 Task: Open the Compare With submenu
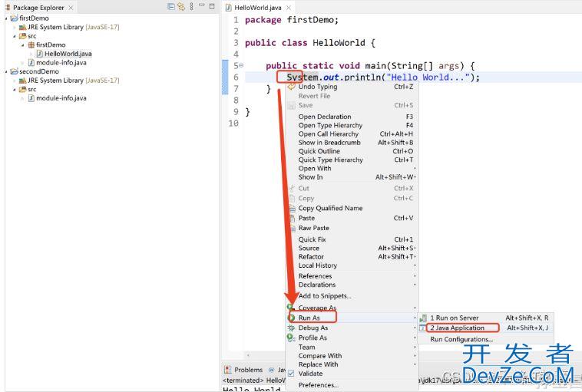(x=352, y=356)
